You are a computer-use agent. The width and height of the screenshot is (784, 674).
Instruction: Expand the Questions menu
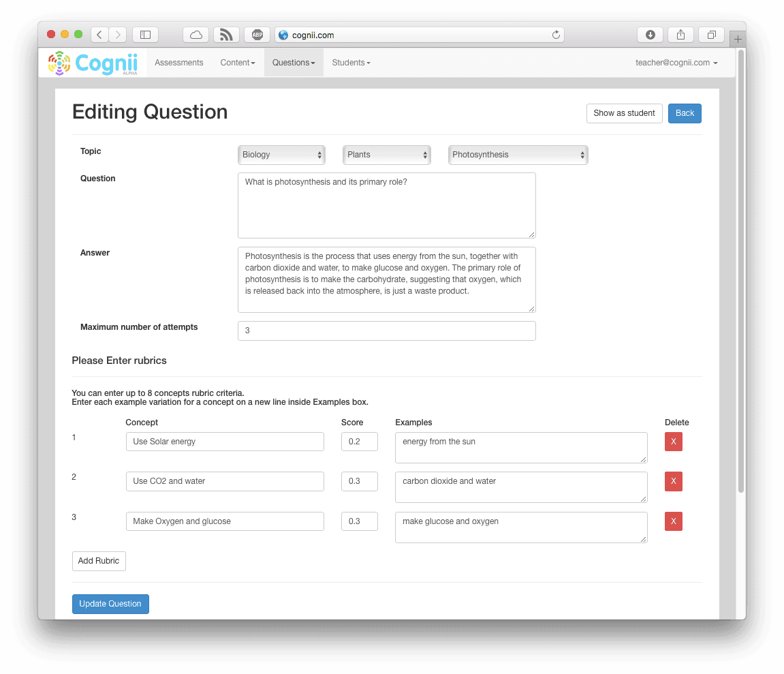[294, 63]
